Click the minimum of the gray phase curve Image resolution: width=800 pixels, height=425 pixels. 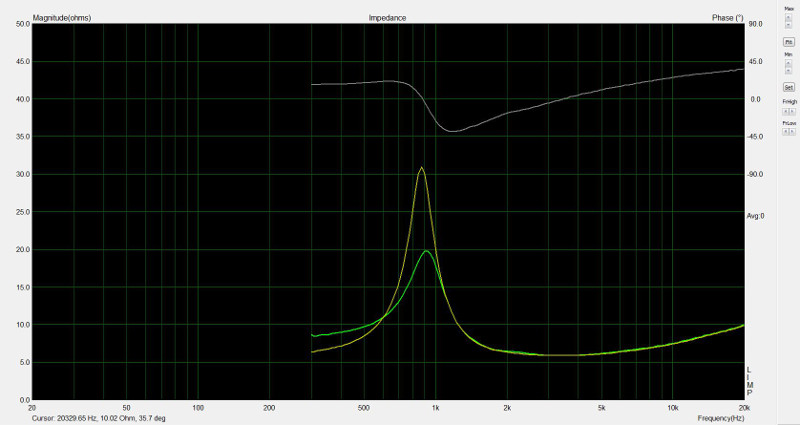(x=453, y=132)
